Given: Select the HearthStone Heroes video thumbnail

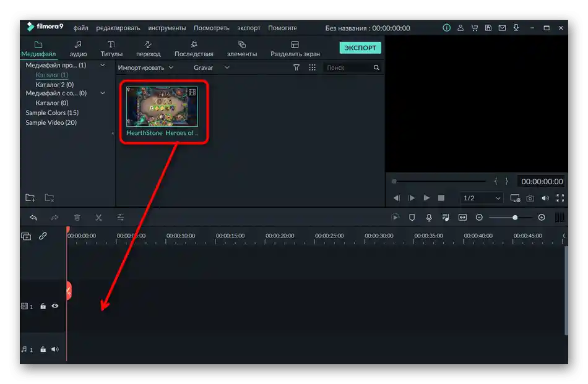Looking at the screenshot, I should tap(162, 107).
